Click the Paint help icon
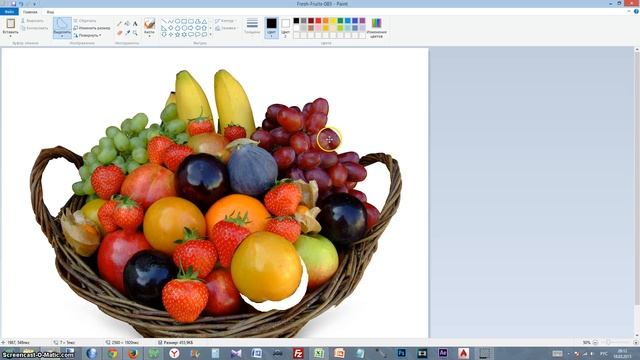This screenshot has height=360, width=640. tap(636, 11)
